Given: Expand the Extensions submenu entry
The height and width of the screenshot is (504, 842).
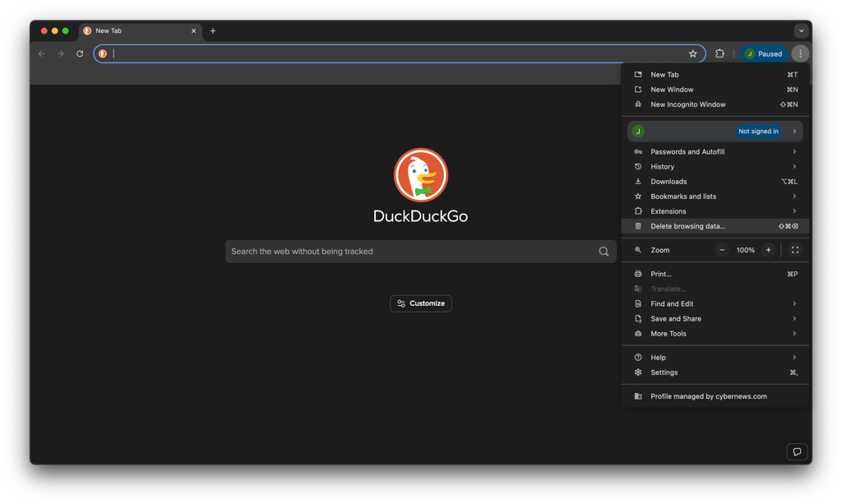Looking at the screenshot, I should tap(715, 211).
